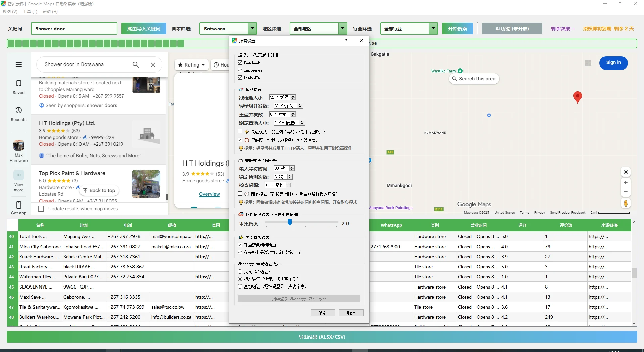Click the 导出结果 (XLSX/CSV) button
The width and height of the screenshot is (644, 352).
(322, 337)
